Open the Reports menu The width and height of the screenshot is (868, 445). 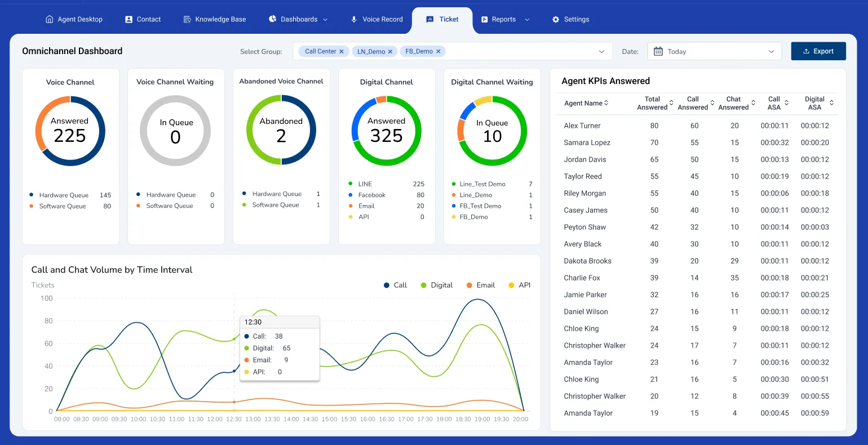tap(503, 19)
